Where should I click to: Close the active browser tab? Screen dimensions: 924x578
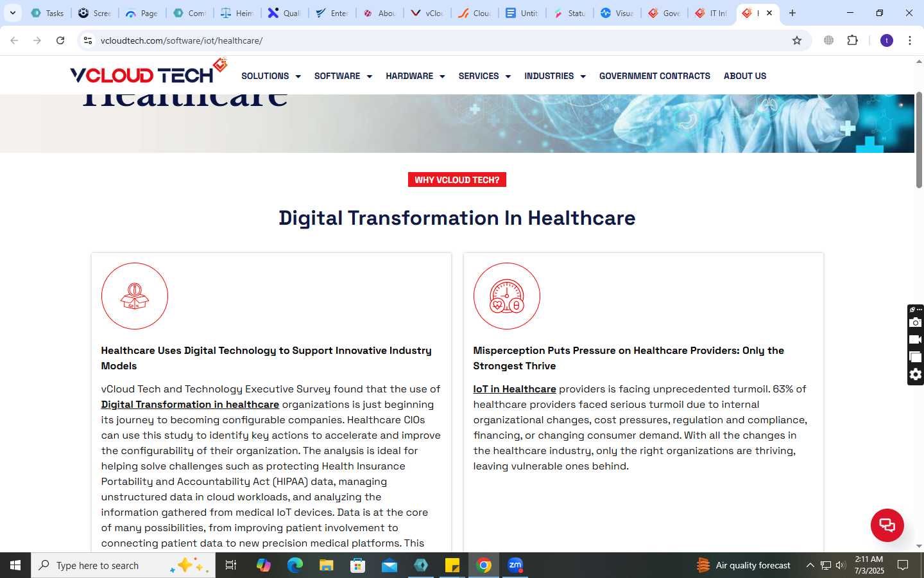coord(769,13)
